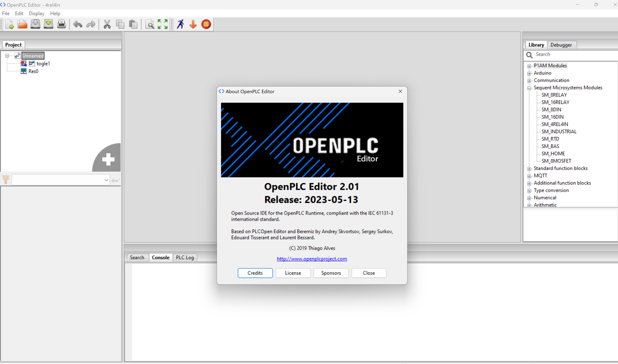Open the File menu
618x364 pixels.
[6, 13]
